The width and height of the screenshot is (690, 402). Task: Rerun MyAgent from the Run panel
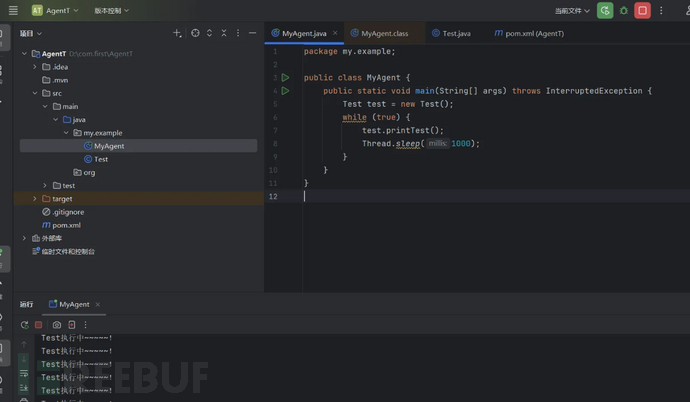tap(24, 325)
